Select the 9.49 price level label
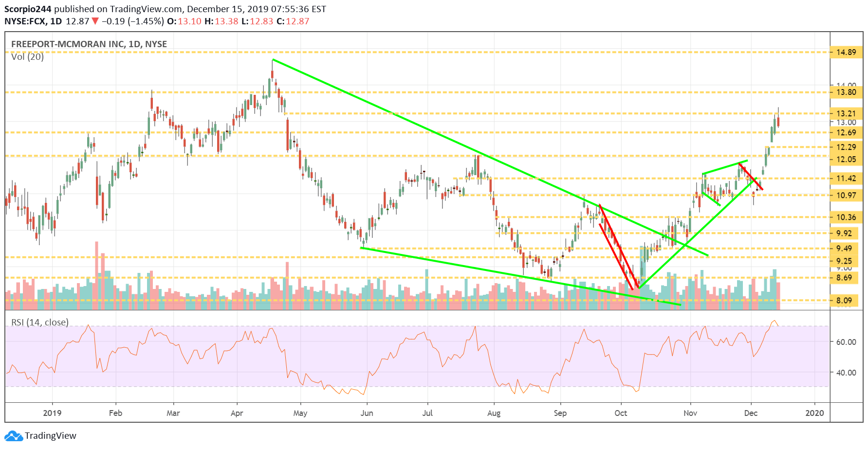 click(x=844, y=248)
